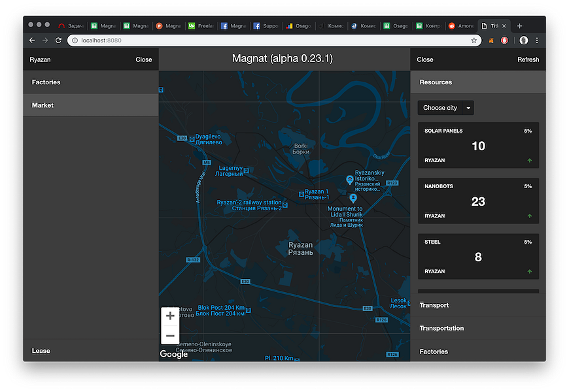Open the Chrome three-dot menu
This screenshot has height=392, width=569.
[537, 41]
